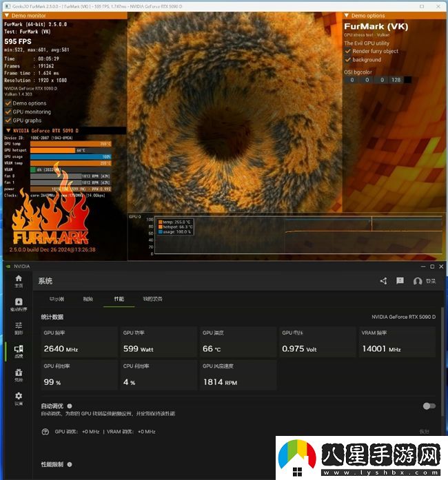Click the 595 FPS readout
Image resolution: width=448 pixels, height=480 pixels.
coord(18,41)
